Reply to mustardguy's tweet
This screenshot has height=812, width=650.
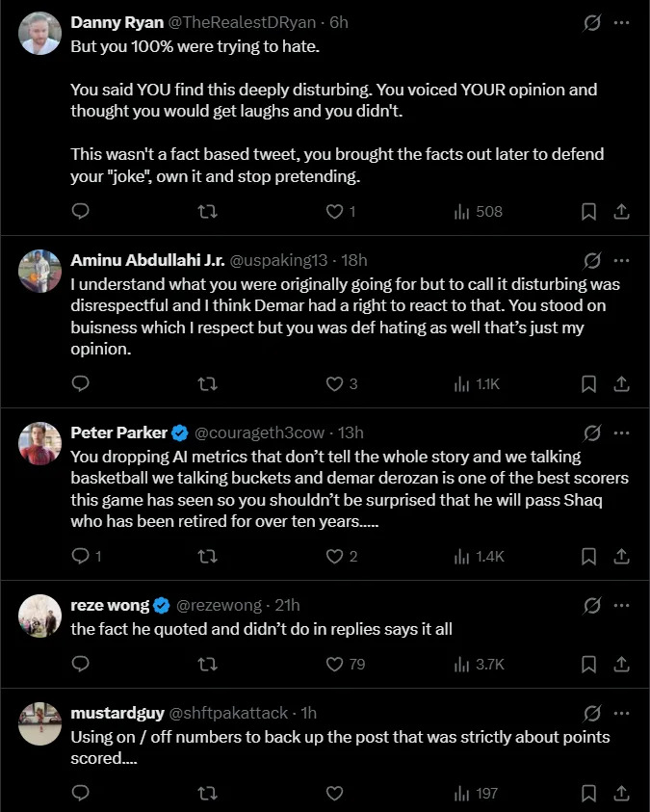point(80,794)
